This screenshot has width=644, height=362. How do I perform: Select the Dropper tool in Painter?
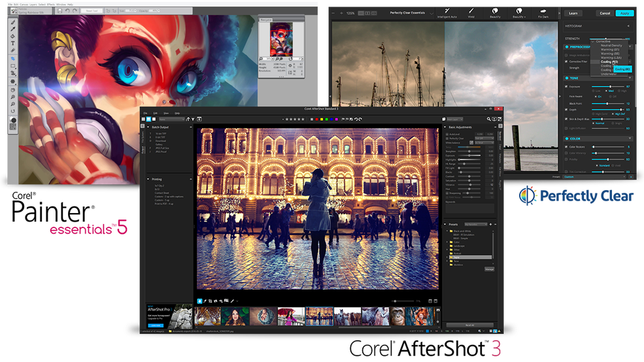coord(12,29)
